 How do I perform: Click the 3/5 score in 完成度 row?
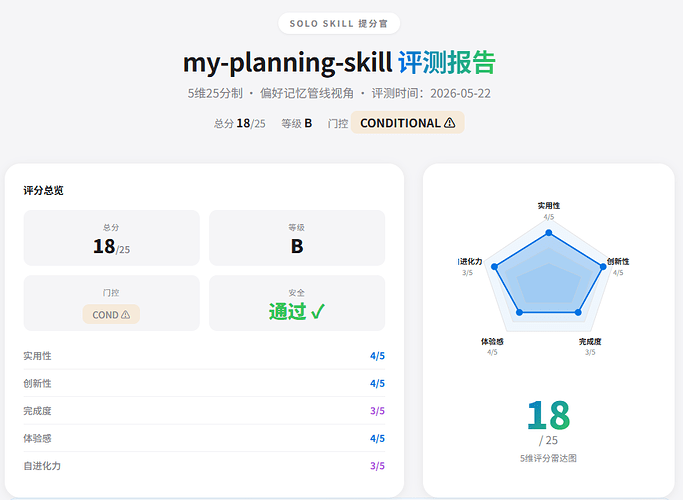(x=377, y=411)
